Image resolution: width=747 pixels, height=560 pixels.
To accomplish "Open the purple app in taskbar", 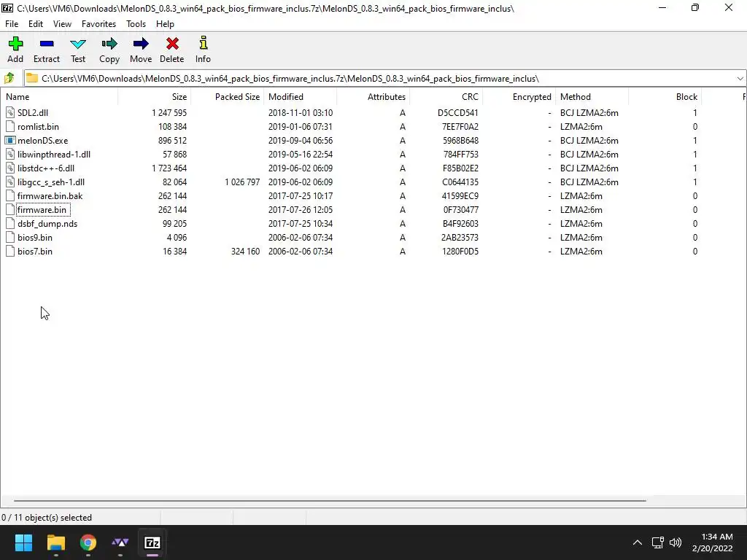I will 120,542.
